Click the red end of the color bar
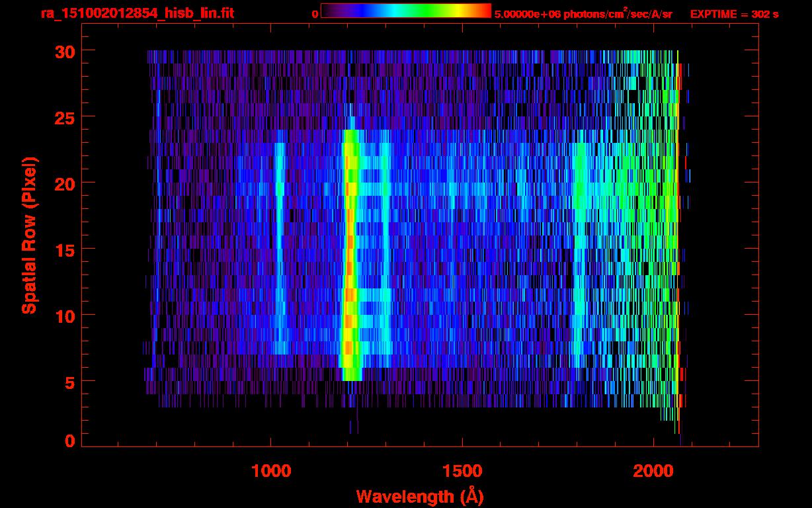812x508 pixels. click(483, 11)
